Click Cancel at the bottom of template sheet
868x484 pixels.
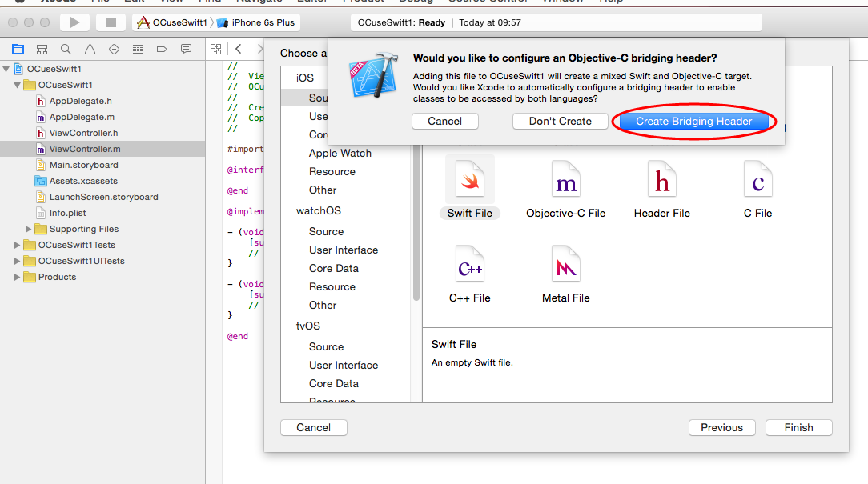(313, 427)
